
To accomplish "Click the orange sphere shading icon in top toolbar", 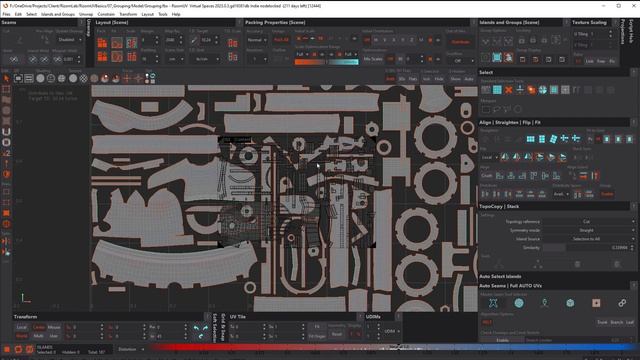I will pos(105,78).
